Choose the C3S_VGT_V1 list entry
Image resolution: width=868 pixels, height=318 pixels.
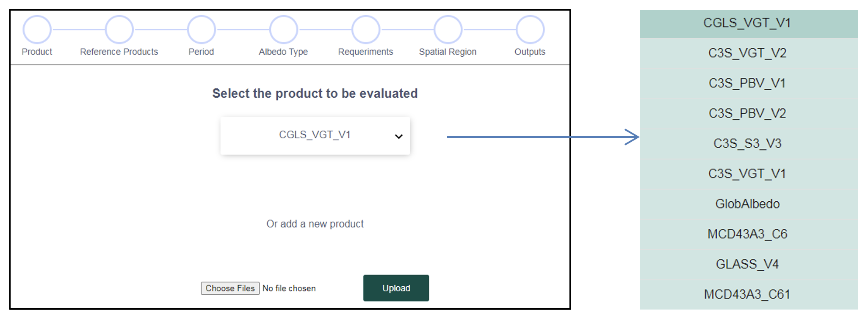pyautogui.click(x=747, y=174)
